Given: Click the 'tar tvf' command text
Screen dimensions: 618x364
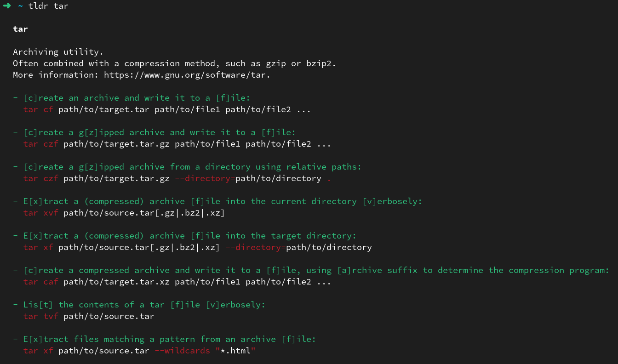Looking at the screenshot, I should (41, 316).
